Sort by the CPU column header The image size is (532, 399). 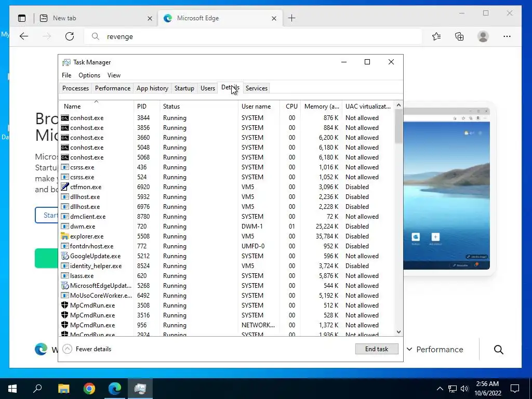(x=290, y=106)
